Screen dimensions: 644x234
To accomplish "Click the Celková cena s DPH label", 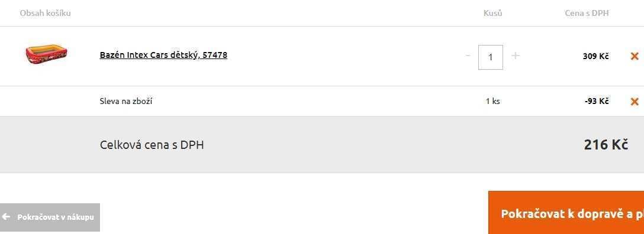I will coord(152,145).
